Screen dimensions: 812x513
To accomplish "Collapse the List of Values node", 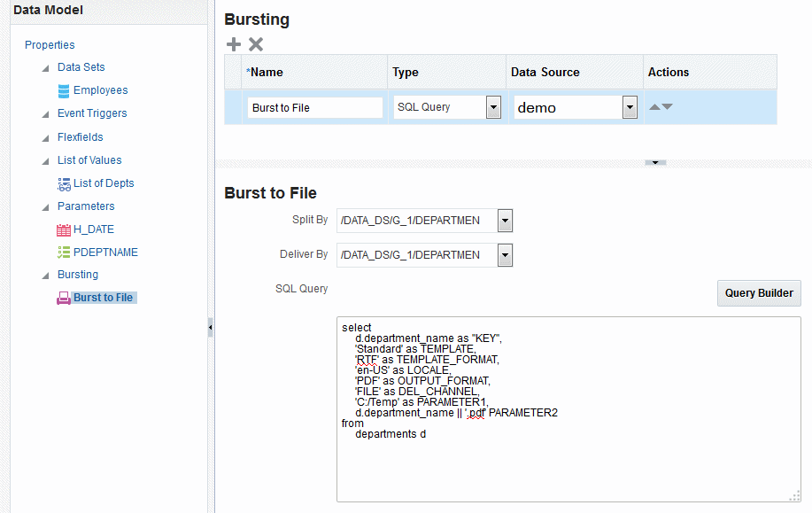I will click(x=45, y=161).
